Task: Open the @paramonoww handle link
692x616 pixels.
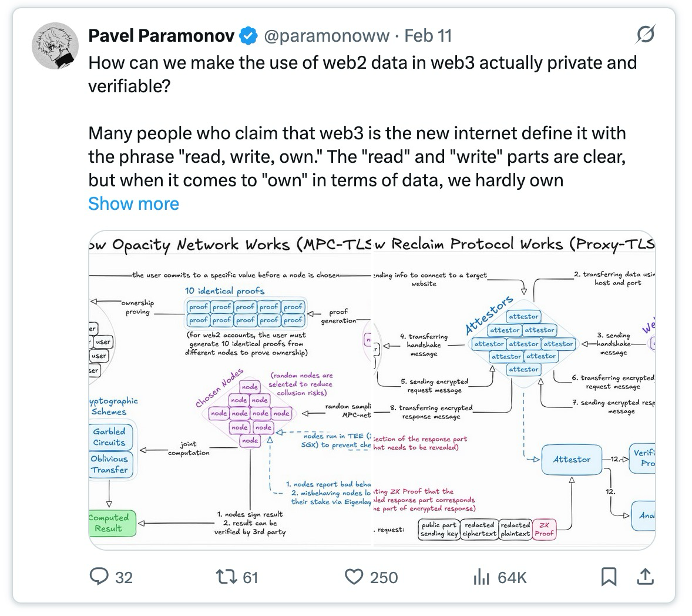Action: pos(327,36)
